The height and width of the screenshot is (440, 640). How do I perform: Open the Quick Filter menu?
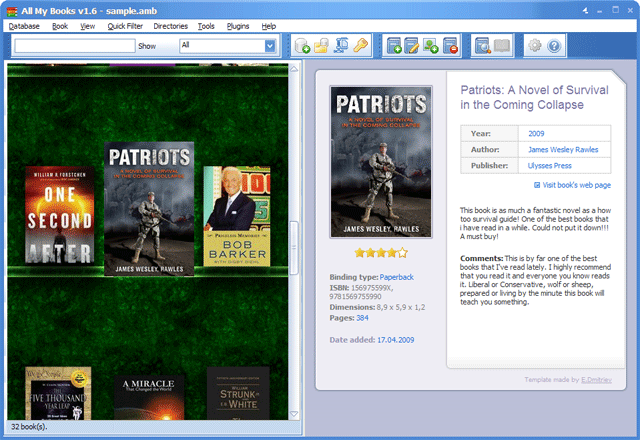(x=125, y=26)
